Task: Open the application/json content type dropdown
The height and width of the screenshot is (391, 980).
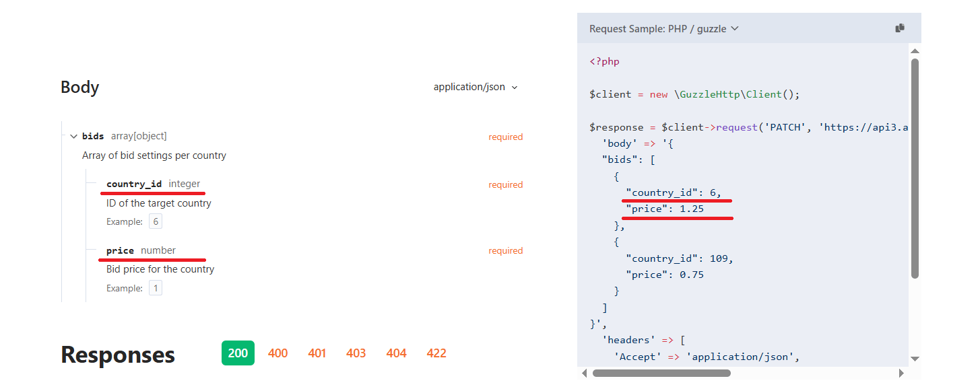Action: pos(476,87)
